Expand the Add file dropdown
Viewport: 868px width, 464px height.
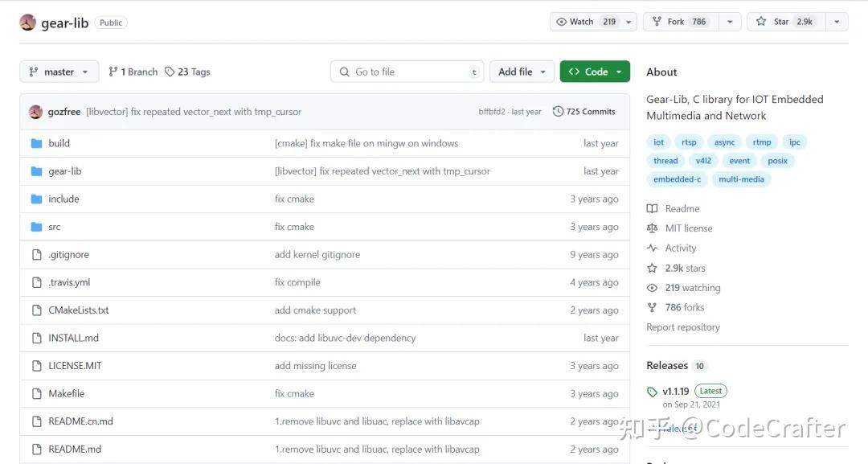521,71
